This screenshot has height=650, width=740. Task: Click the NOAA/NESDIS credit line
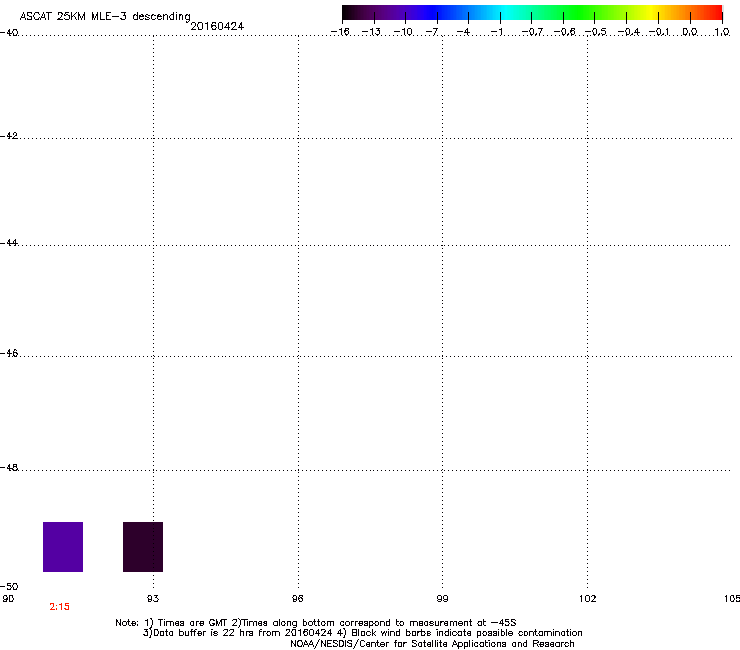point(432,644)
